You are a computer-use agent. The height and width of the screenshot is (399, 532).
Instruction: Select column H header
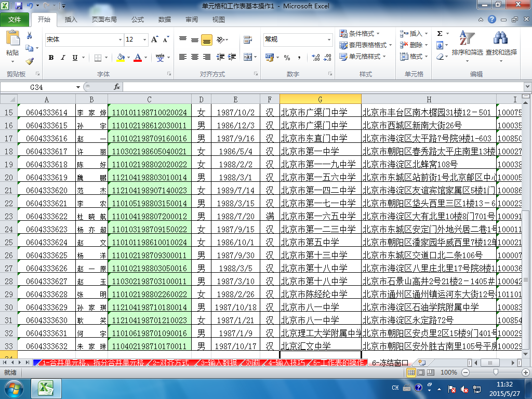(429, 99)
